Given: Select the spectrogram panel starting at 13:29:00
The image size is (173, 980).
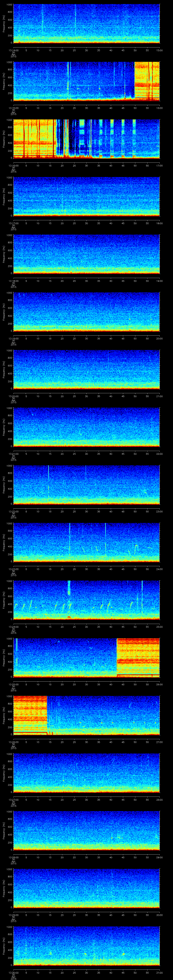Looking at the screenshot, I should click(87, 888).
